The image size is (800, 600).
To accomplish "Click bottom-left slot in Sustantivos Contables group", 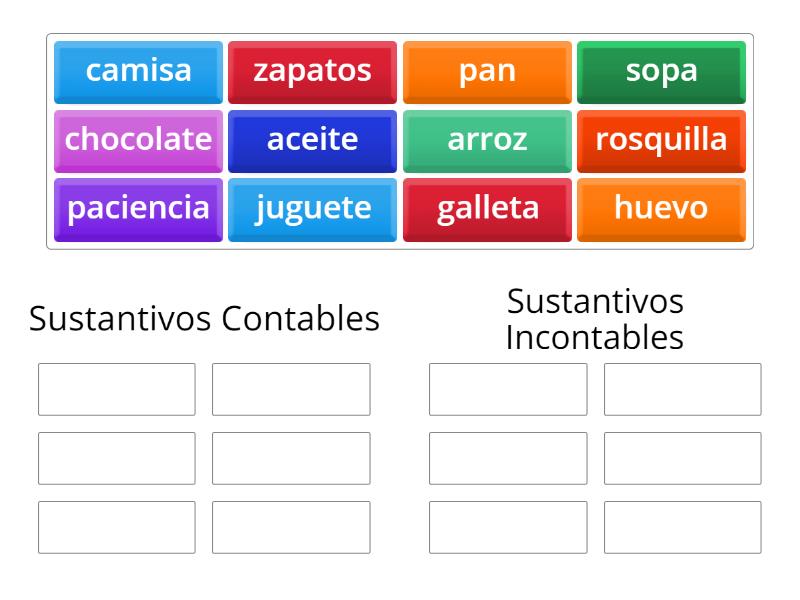I will 117,527.
